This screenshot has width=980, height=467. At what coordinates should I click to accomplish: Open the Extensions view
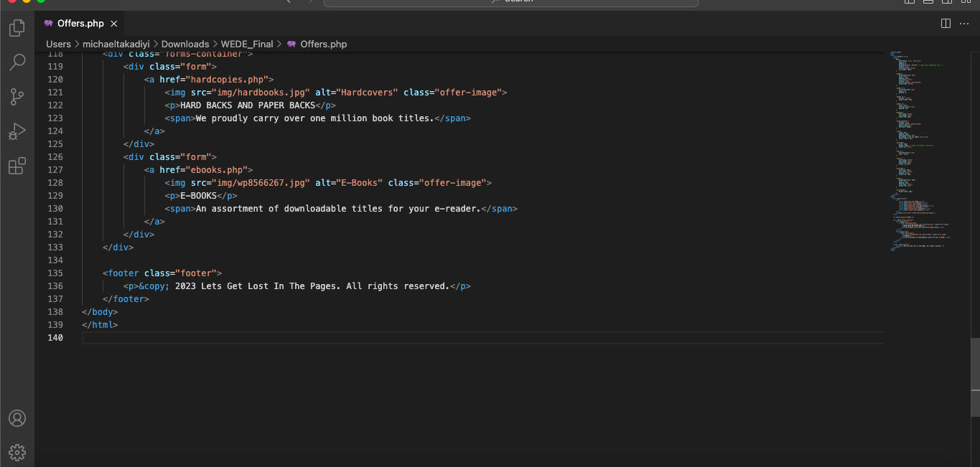17,166
